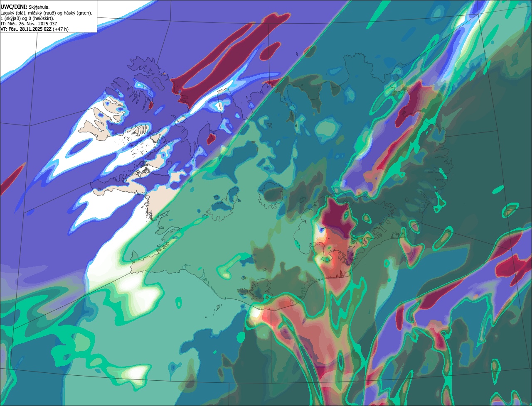
Task: Click the '1 (skýjað) og 0 (heiðskírt).' line
Action: [x=27, y=18]
